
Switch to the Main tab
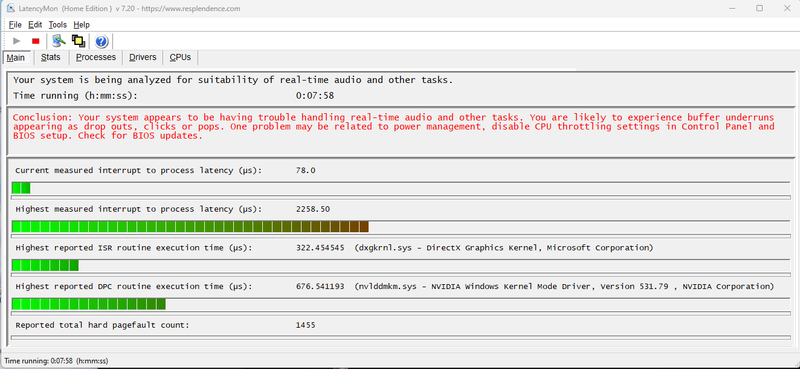point(15,58)
